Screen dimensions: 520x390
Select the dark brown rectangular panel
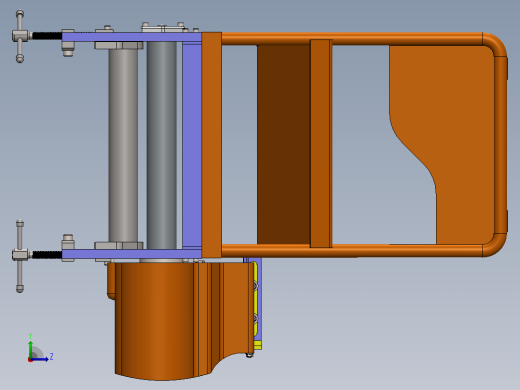(x=284, y=145)
